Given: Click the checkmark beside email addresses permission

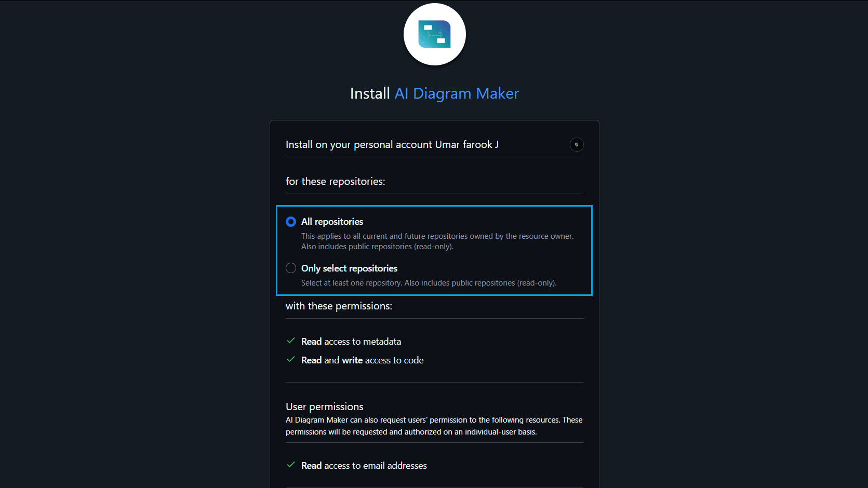Looking at the screenshot, I should pos(290,465).
